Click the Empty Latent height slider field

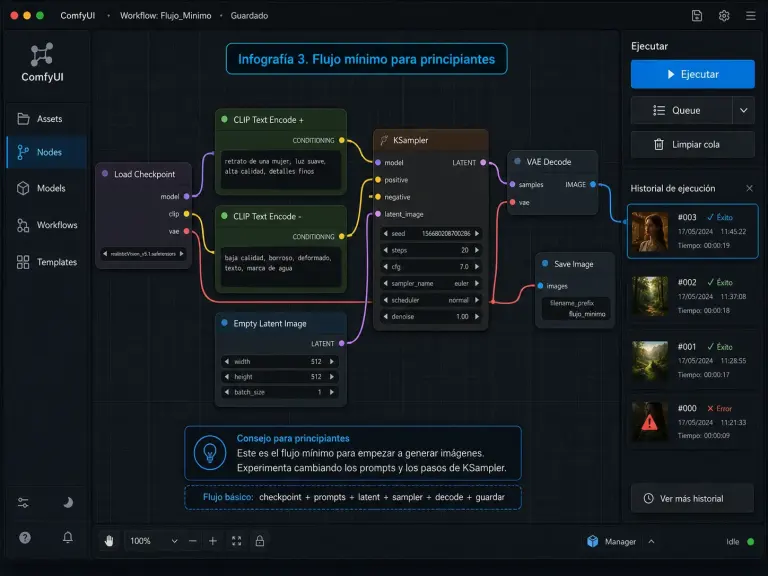coord(279,377)
